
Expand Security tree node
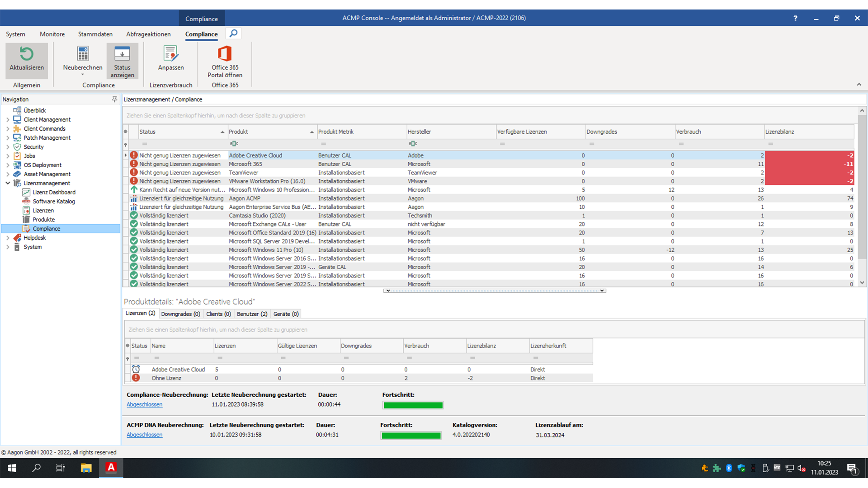(x=8, y=147)
